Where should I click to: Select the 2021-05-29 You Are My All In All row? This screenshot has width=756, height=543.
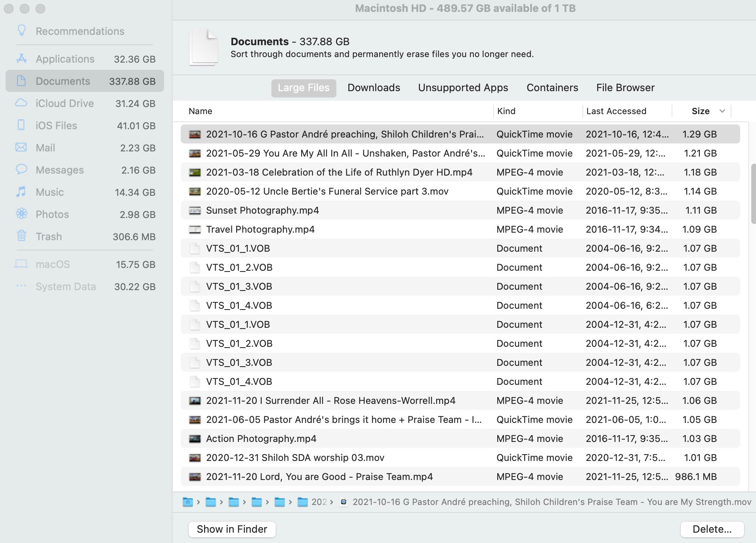tap(460, 153)
